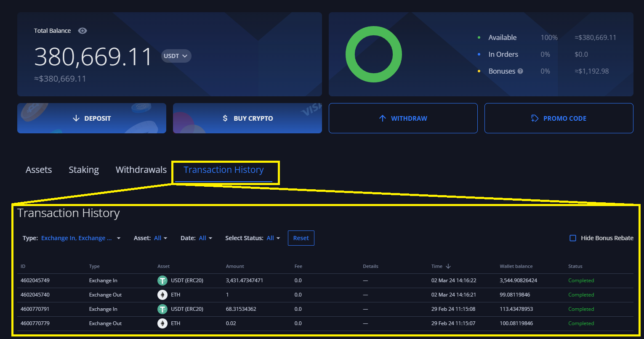The height and width of the screenshot is (339, 644).
Task: Open the Asset filter dropdown
Action: tap(160, 238)
